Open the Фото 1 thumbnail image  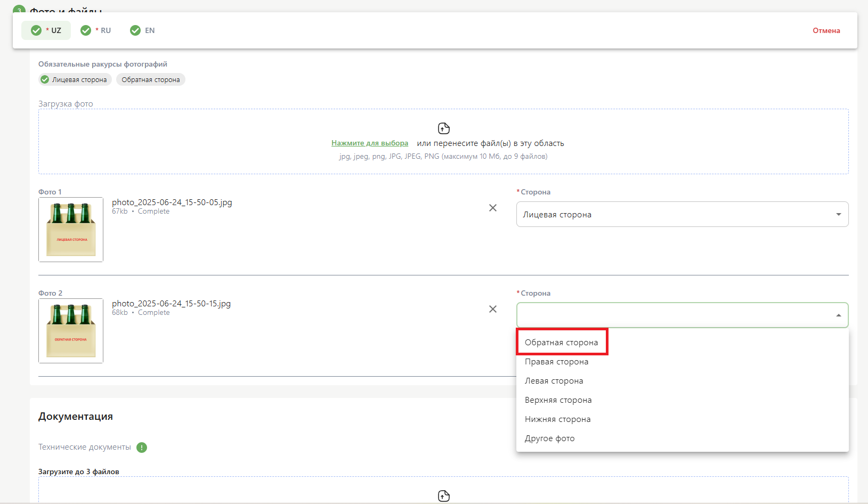pyautogui.click(x=71, y=230)
